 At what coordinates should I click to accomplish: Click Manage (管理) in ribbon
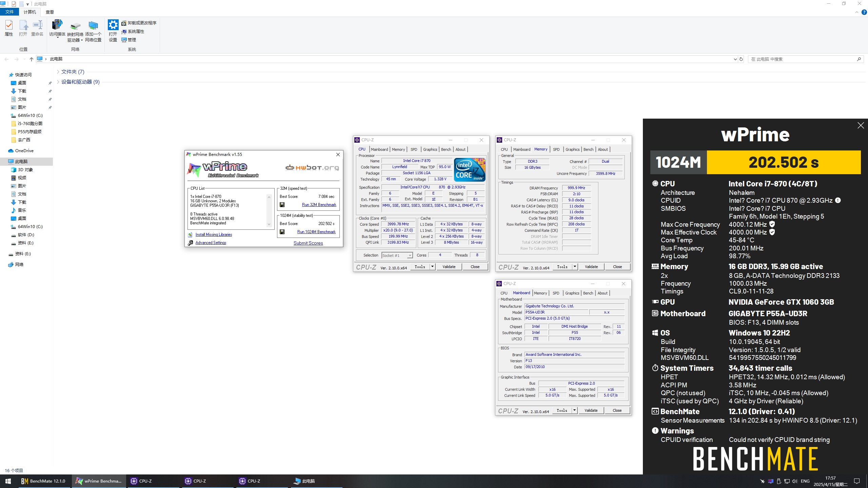pos(129,40)
